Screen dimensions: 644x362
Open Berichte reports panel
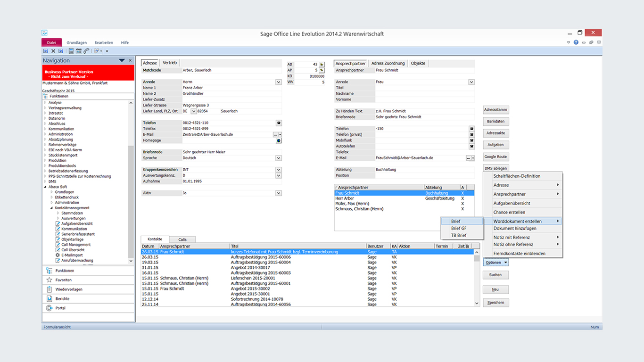tap(88, 299)
